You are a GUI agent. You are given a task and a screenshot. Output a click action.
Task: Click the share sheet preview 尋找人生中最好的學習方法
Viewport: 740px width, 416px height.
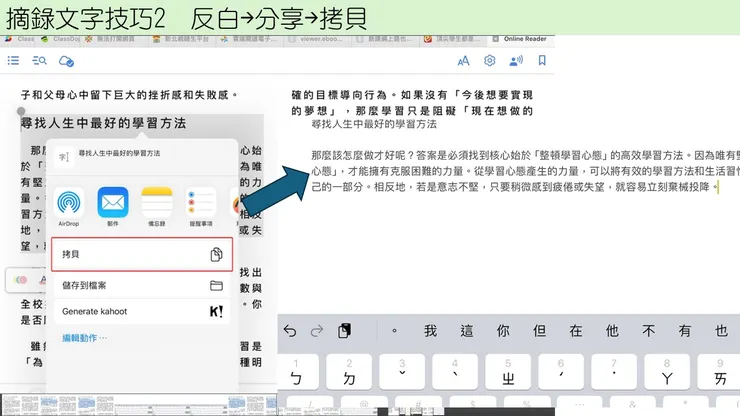[119, 153]
